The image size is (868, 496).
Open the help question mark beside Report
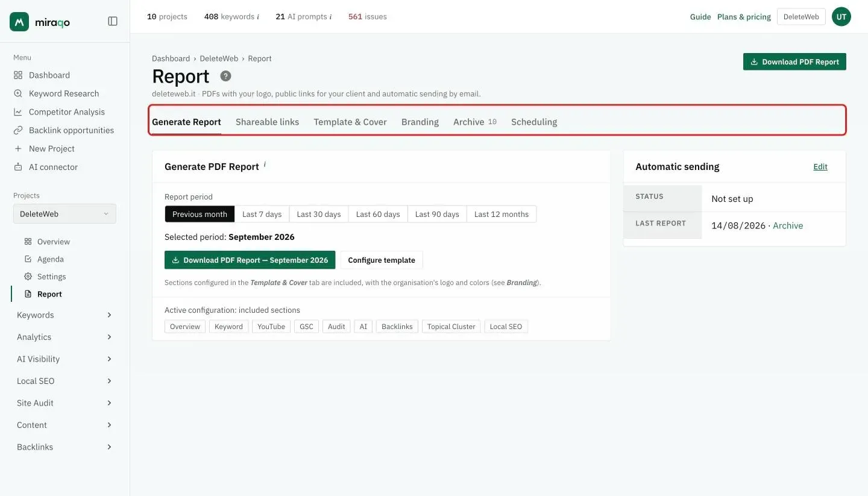[x=225, y=76]
